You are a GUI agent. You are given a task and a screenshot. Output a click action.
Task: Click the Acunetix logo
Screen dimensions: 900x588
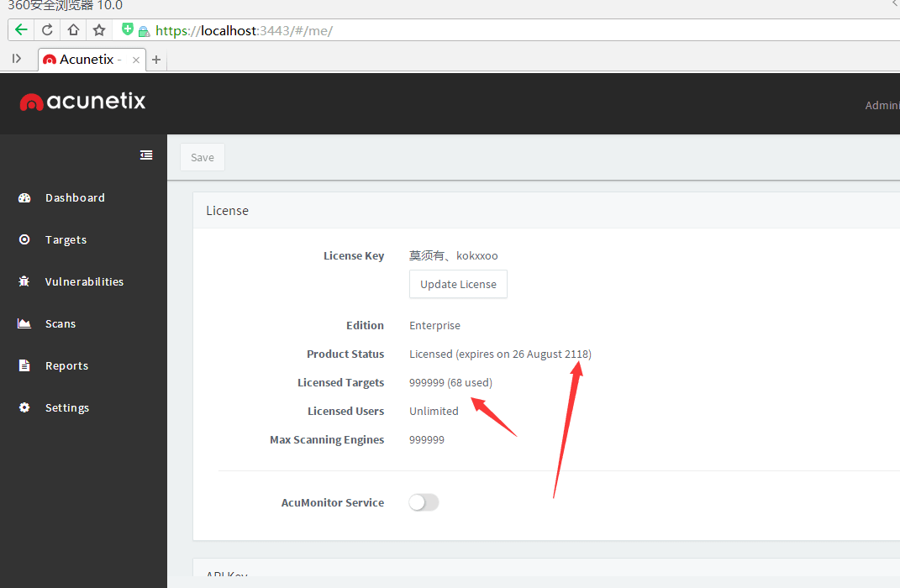click(x=82, y=102)
